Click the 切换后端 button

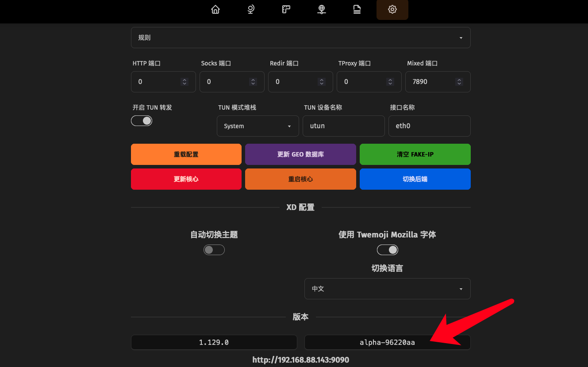pos(415,179)
